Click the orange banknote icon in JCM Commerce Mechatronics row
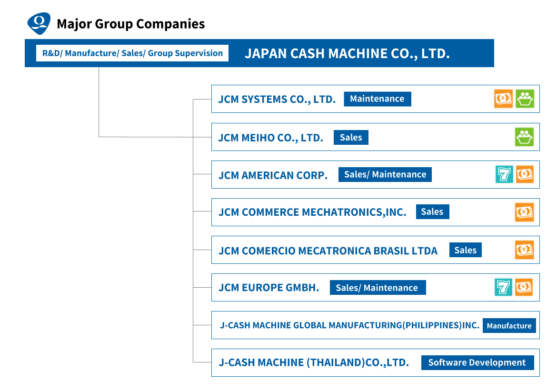557x392 pixels. [x=524, y=212]
